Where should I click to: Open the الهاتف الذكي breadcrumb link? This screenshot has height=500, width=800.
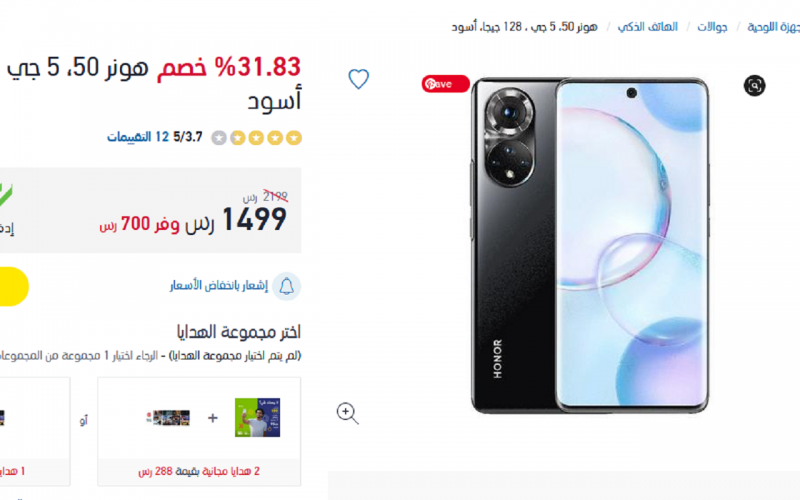coord(647,27)
